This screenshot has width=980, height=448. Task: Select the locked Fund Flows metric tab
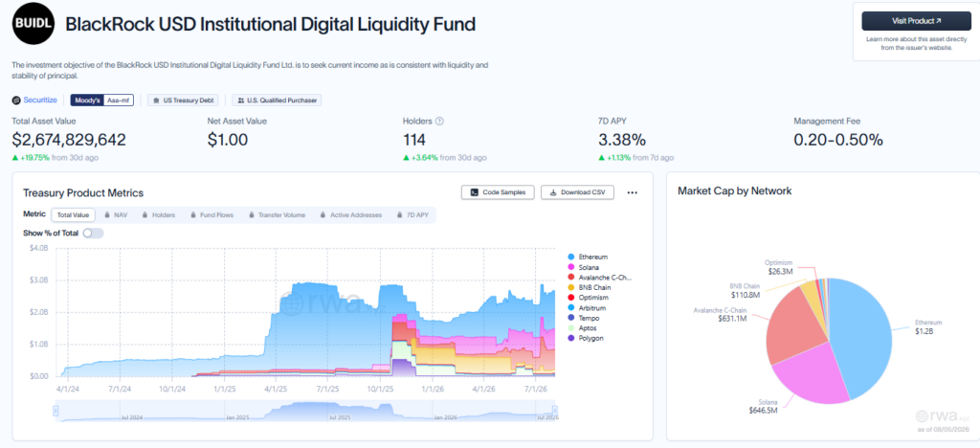(212, 215)
